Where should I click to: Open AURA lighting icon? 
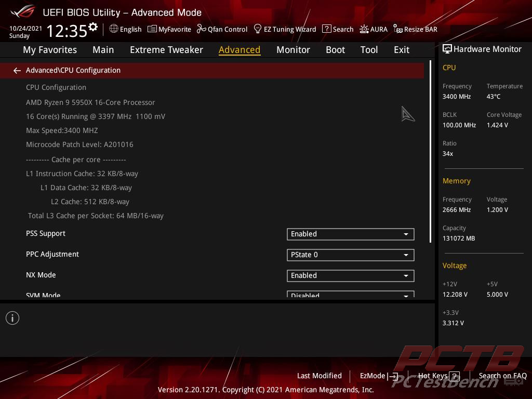[364, 29]
